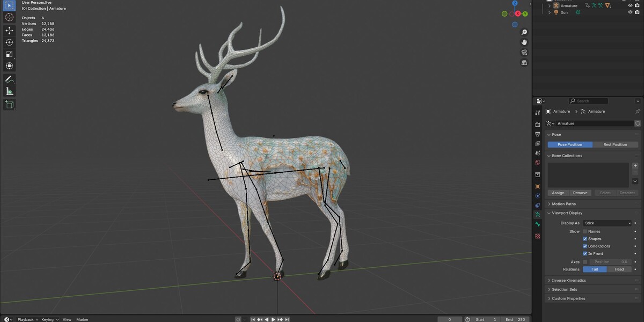Choose the Annotate pencil tool

pyautogui.click(x=9, y=79)
